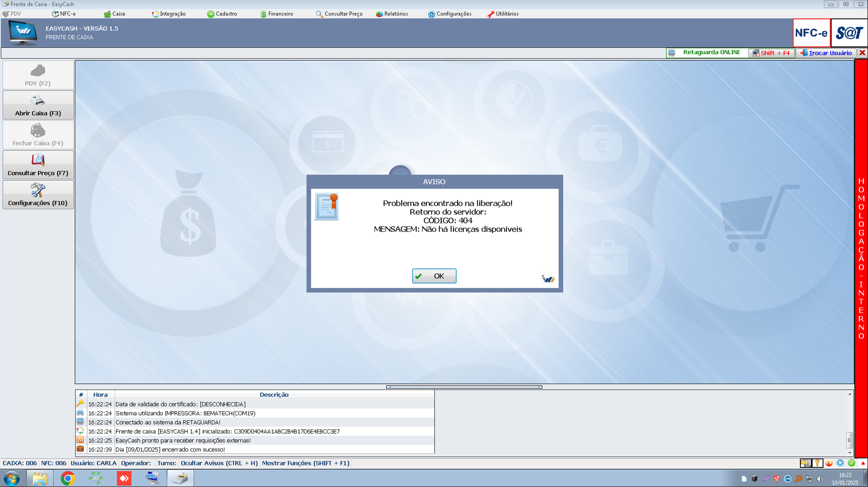
Task: Click OK in the AVISO dialog
Action: (x=434, y=276)
